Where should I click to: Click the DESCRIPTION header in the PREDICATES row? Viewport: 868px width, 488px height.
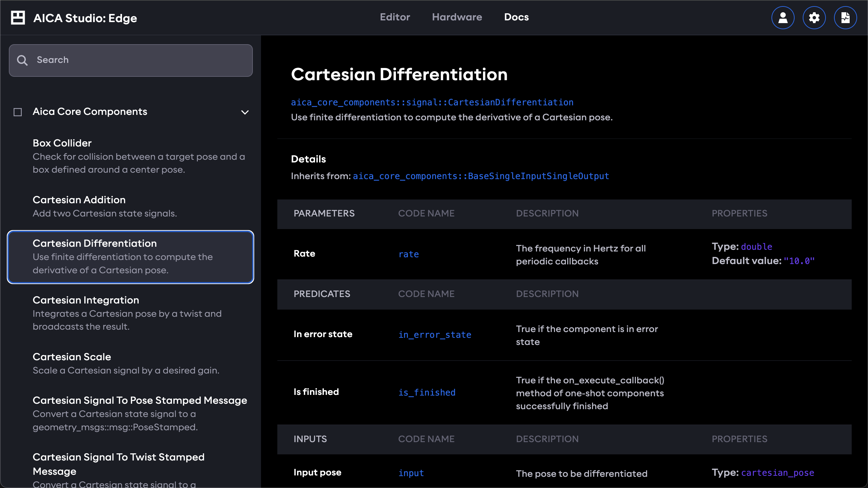point(547,294)
